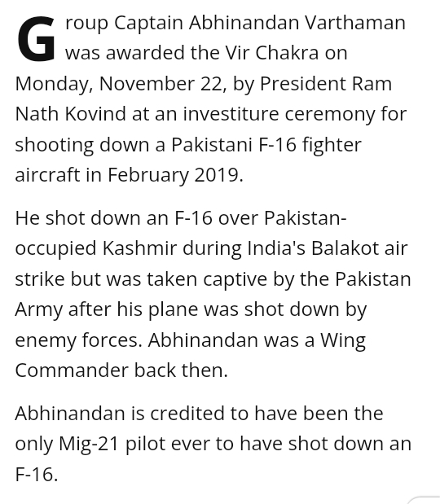Click the words "Balakot air"
The height and width of the screenshot is (504, 440).
pos(359,248)
